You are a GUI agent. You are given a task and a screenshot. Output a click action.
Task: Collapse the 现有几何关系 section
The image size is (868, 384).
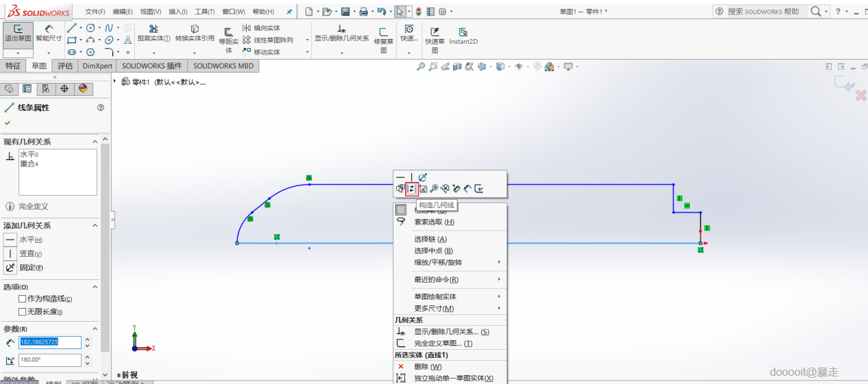click(95, 142)
